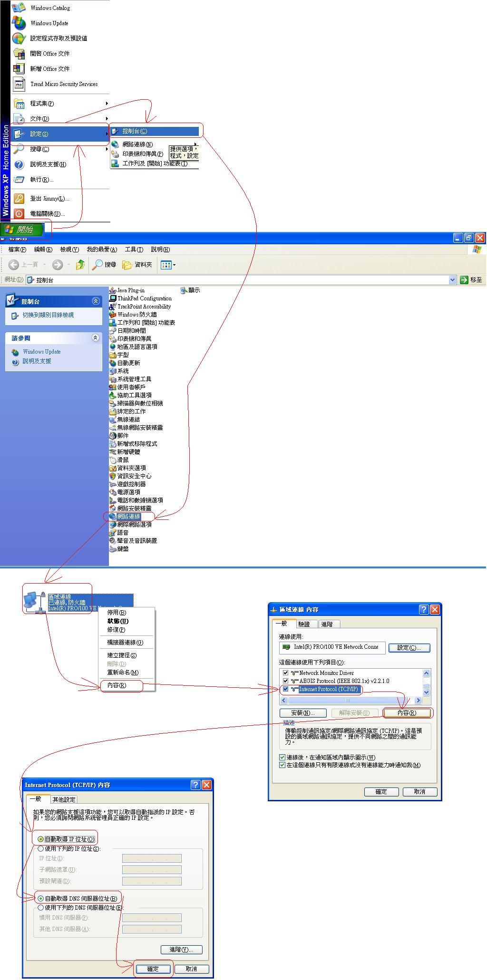Click scroll-up arrow in components list
Image resolution: width=487 pixels, height=980 pixels.
pyautogui.click(x=426, y=673)
